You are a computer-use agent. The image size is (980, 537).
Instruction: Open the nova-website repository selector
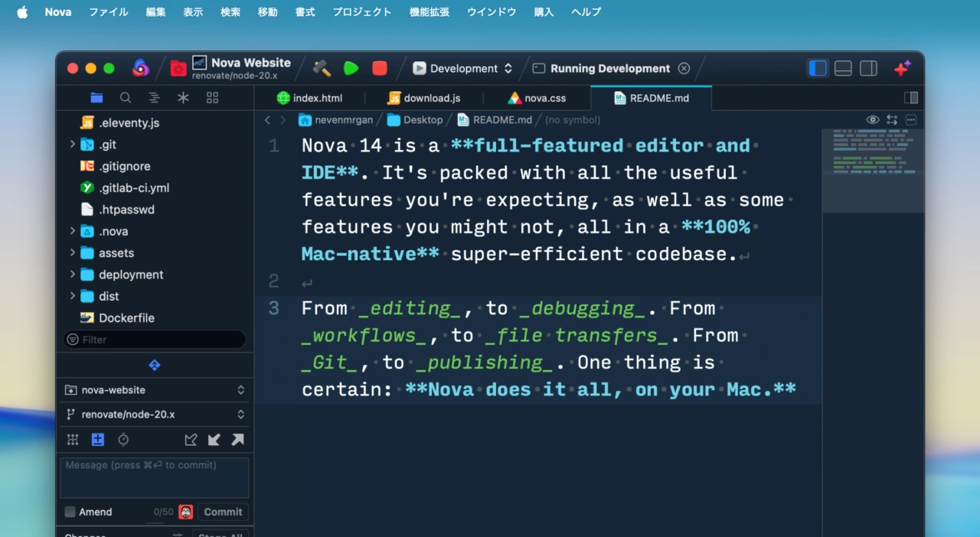(155, 390)
